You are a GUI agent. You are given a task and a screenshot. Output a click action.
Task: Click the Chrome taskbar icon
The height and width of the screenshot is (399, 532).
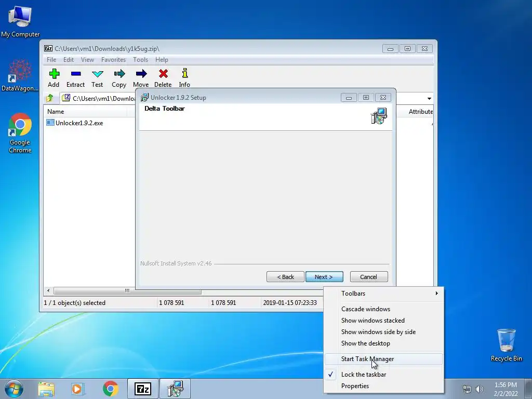coord(110,389)
